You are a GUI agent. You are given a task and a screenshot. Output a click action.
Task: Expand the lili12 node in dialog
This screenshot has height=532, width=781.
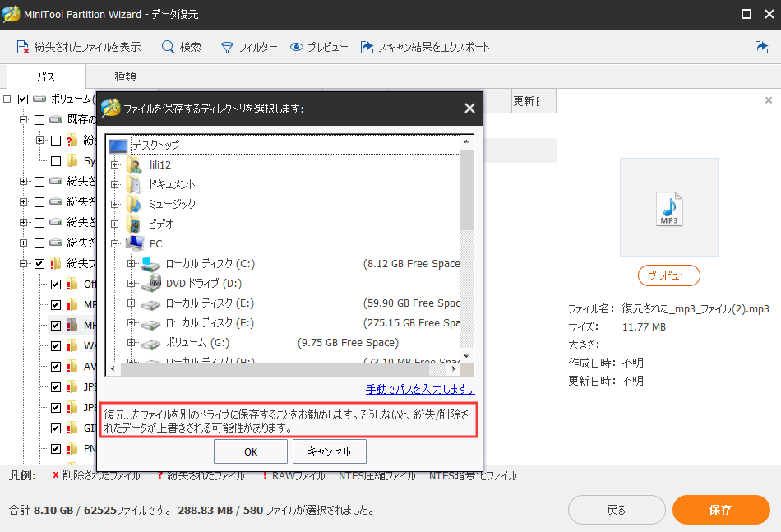pos(114,165)
